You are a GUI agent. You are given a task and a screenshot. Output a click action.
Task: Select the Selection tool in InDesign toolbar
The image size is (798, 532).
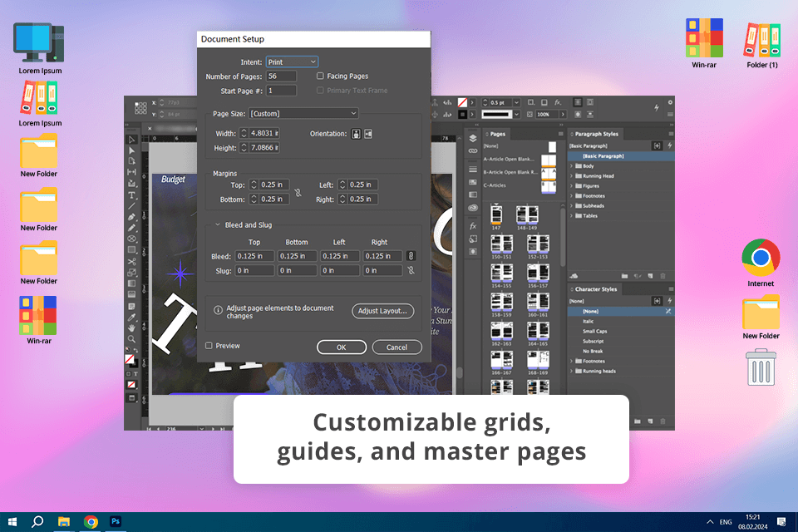click(x=132, y=140)
